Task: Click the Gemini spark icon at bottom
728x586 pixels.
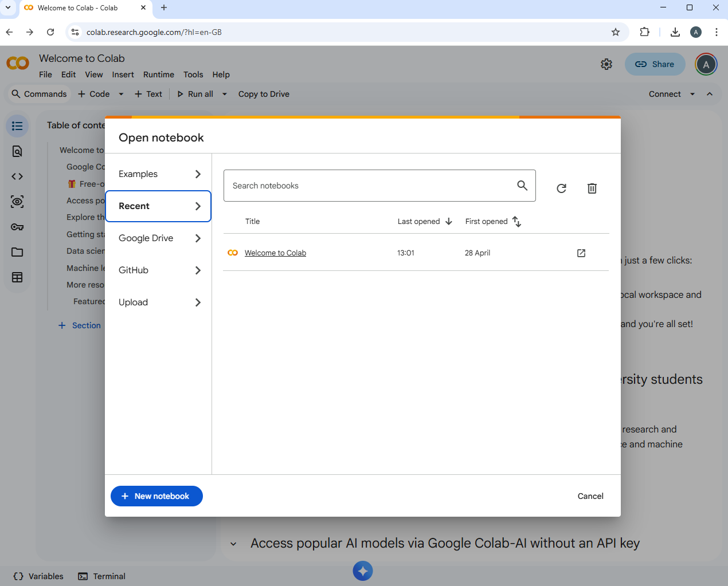Action: point(363,571)
